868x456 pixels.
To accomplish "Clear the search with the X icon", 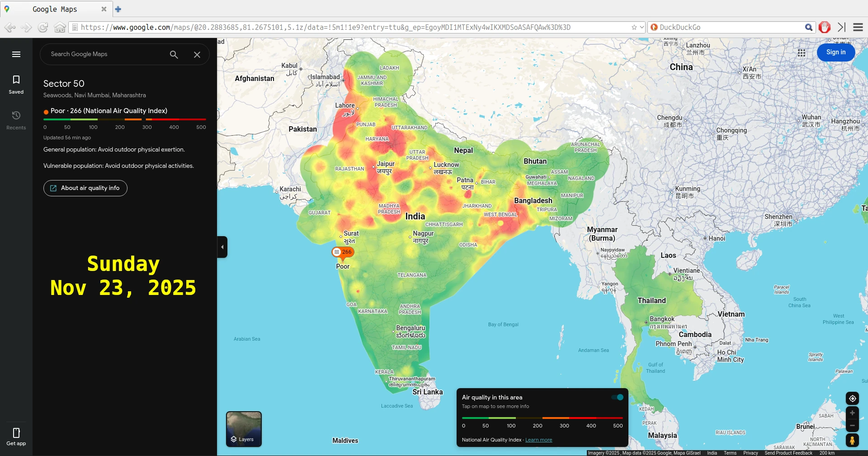I will (197, 54).
